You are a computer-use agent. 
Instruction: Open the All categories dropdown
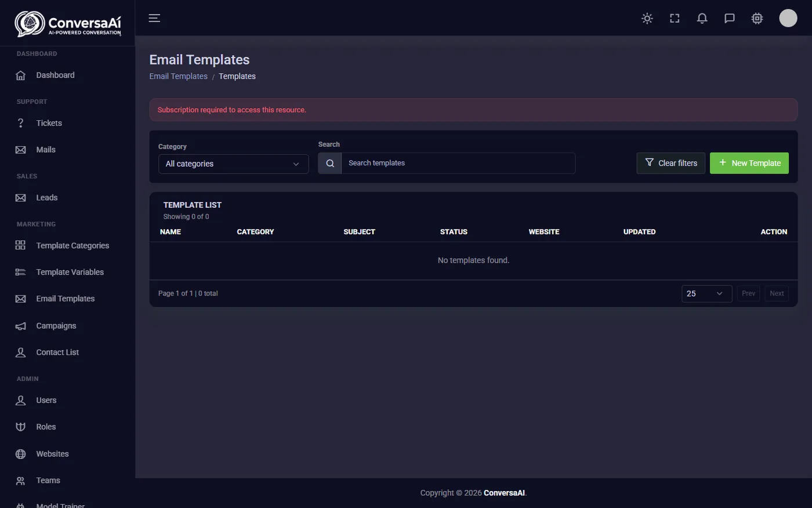pos(233,164)
